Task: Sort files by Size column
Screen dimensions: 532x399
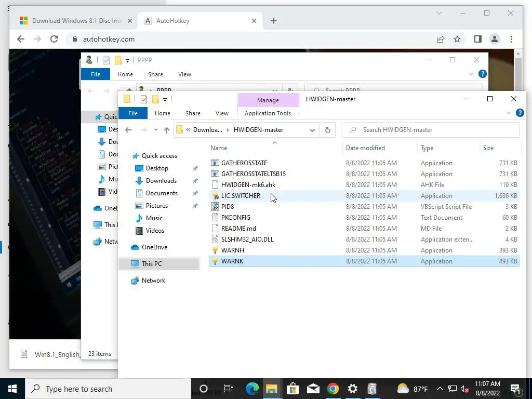Action: [488, 148]
